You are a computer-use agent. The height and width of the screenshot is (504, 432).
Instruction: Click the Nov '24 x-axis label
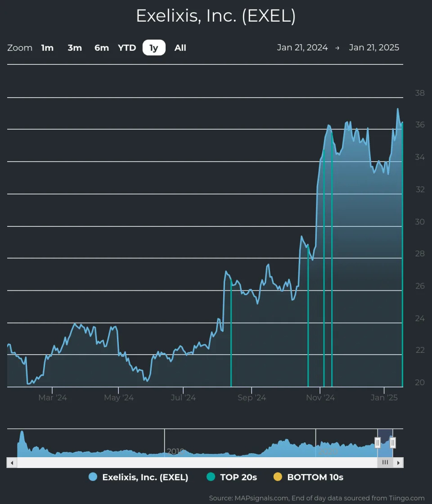(320, 398)
